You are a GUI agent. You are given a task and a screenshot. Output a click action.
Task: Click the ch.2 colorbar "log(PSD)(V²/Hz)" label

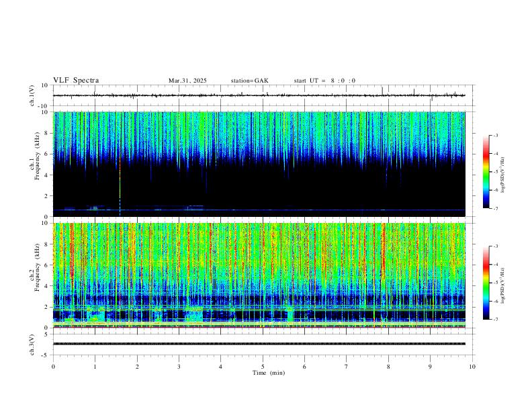502,285
